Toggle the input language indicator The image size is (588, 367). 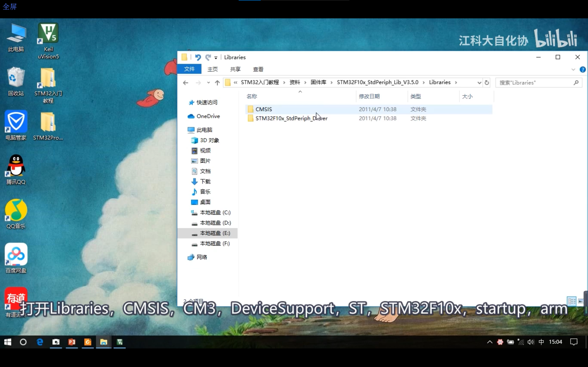pos(541,342)
